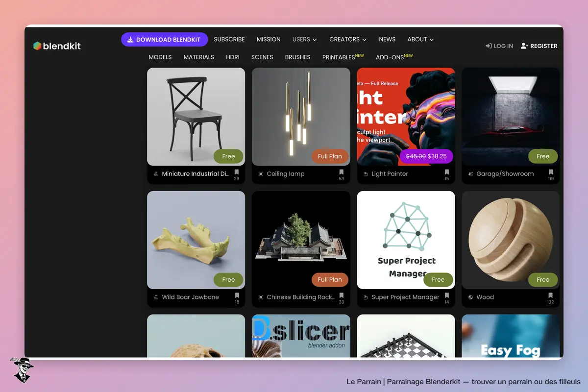Click the Download BlendKit button
Image resolution: width=588 pixels, height=392 pixels.
tap(164, 40)
